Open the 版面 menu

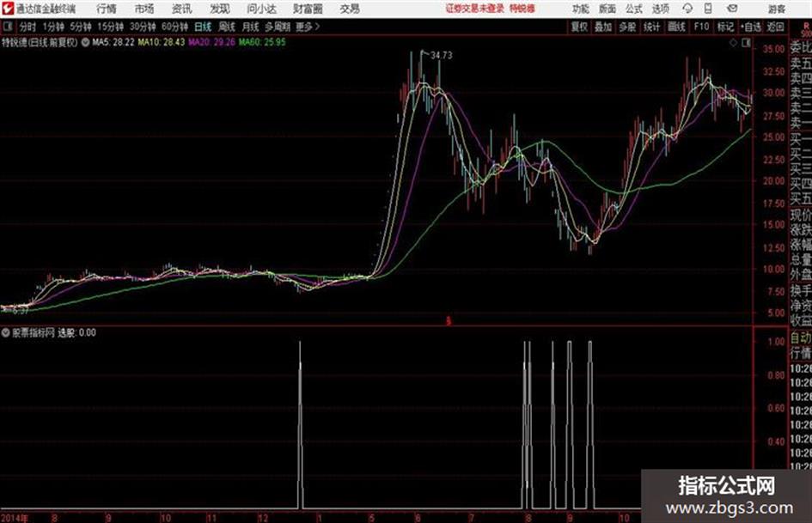coord(607,9)
